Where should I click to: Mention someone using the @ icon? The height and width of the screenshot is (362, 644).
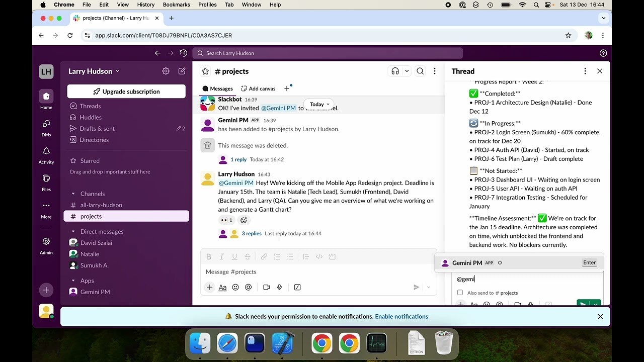(248, 287)
